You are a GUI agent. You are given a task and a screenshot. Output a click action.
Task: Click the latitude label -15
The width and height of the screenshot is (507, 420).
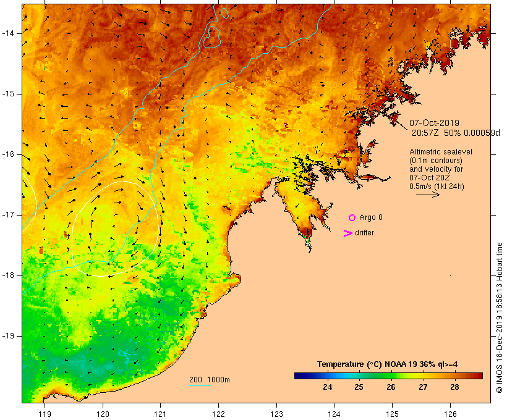pos(8,94)
